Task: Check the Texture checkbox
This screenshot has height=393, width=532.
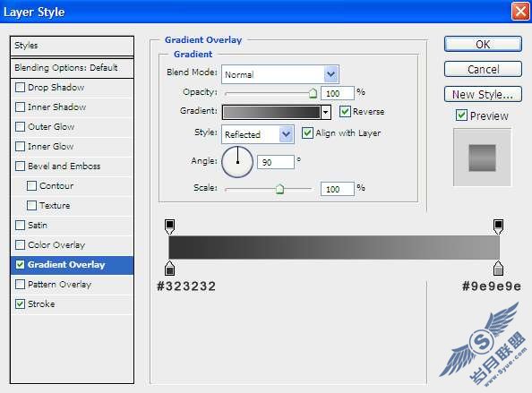Action: (x=31, y=206)
